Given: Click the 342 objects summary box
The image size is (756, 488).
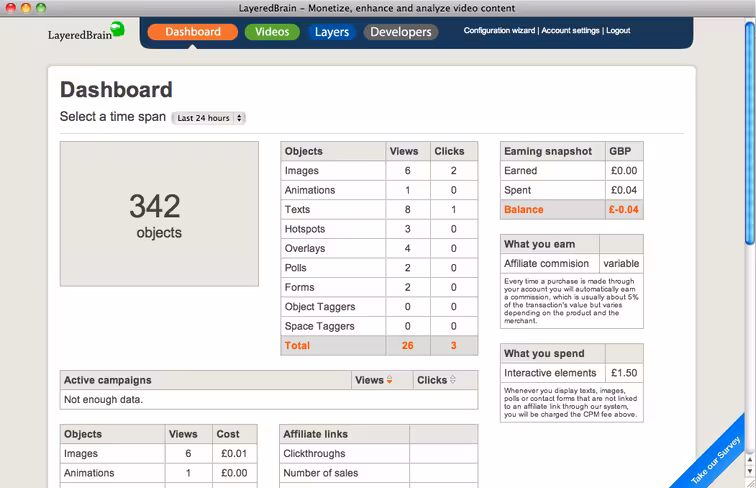Looking at the screenshot, I should (x=159, y=214).
